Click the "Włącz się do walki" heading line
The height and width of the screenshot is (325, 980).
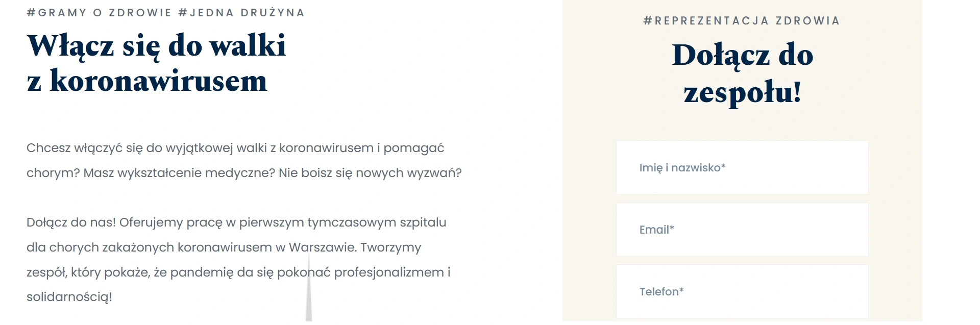click(156, 45)
